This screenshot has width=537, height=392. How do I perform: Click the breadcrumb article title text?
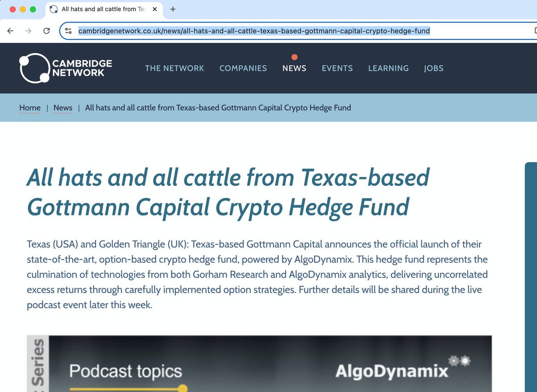[x=218, y=108]
